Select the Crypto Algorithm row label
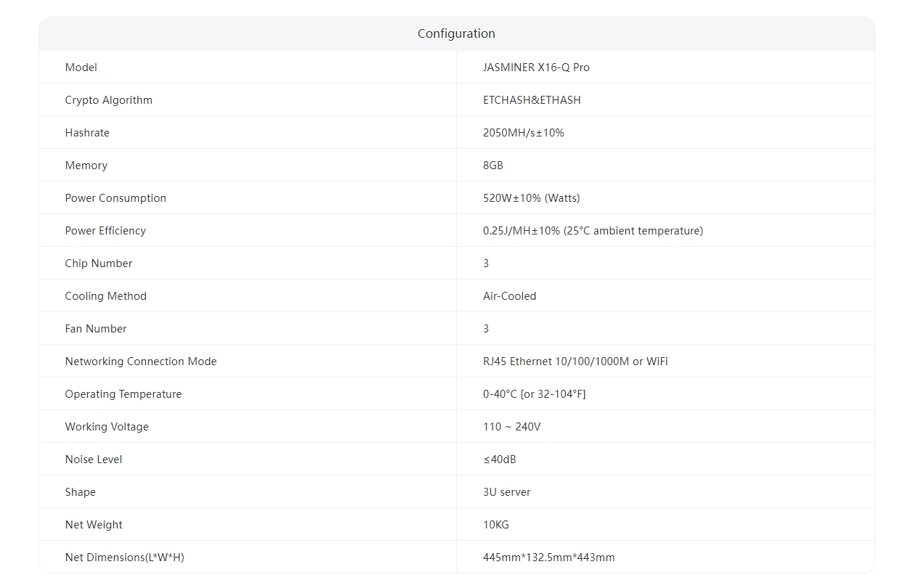The width and height of the screenshot is (908, 588). 109,100
